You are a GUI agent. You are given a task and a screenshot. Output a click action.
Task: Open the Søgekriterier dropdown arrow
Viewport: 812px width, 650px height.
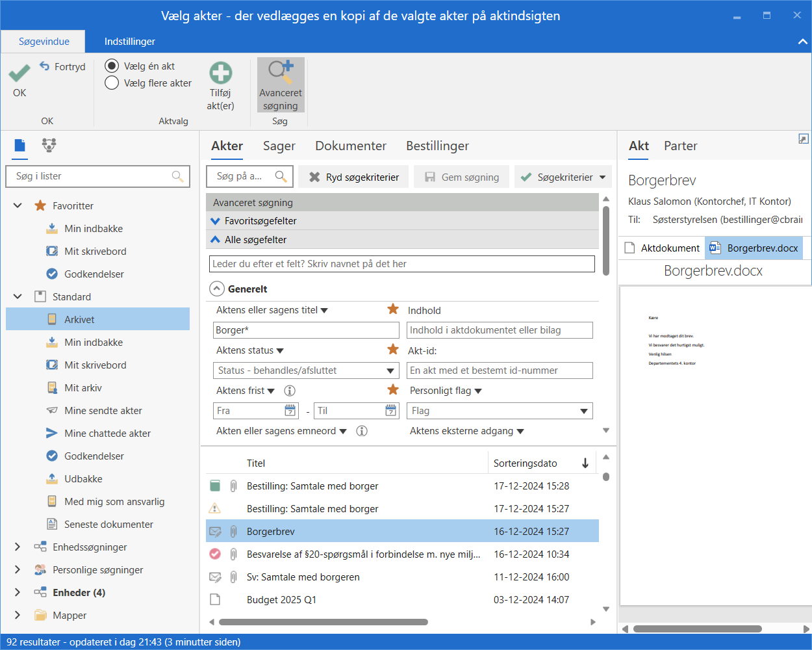coord(602,177)
